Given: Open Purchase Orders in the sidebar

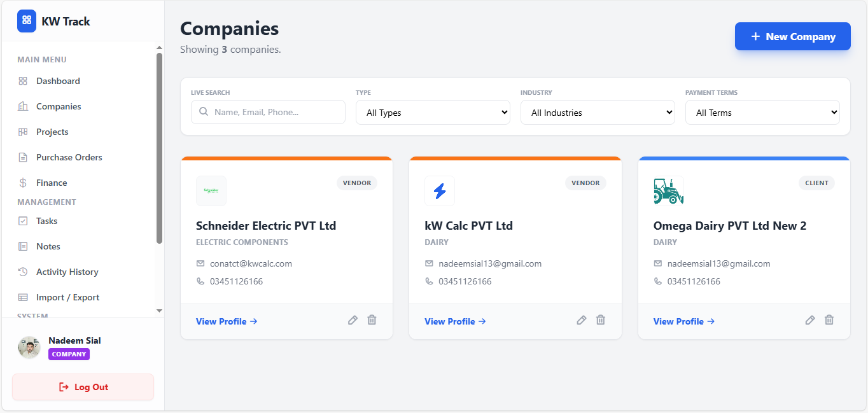Looking at the screenshot, I should coord(69,157).
